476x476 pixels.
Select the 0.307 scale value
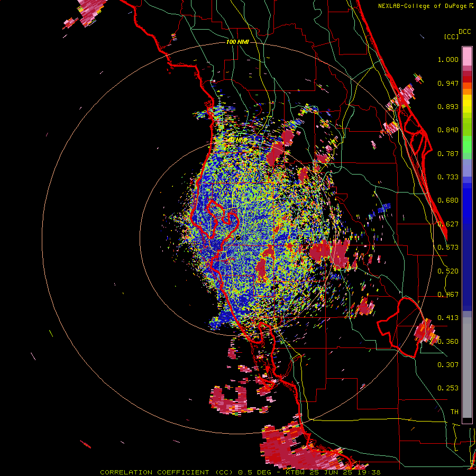(x=448, y=365)
